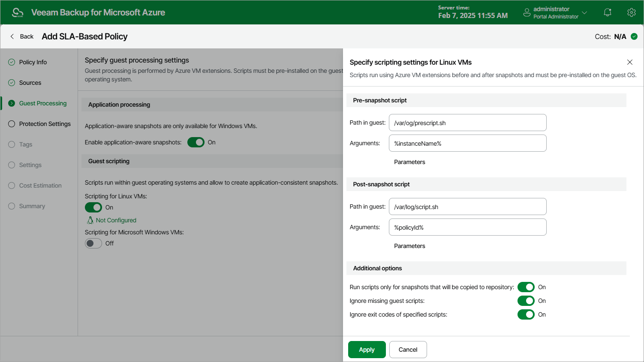Click the Policy Info completed check icon

[12, 62]
